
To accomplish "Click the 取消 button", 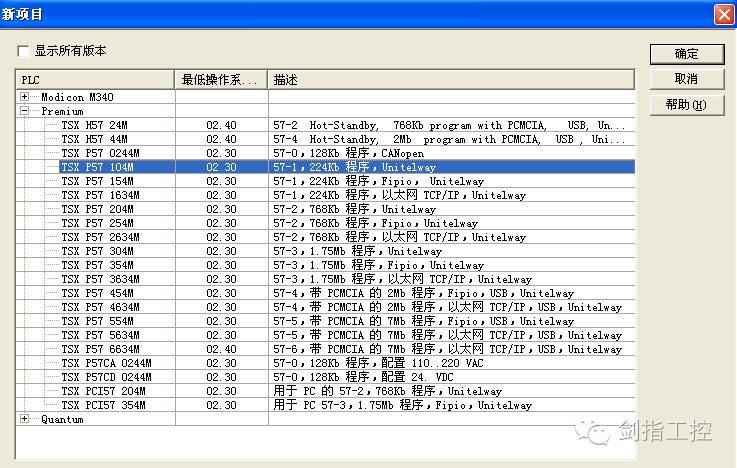I will 687,79.
